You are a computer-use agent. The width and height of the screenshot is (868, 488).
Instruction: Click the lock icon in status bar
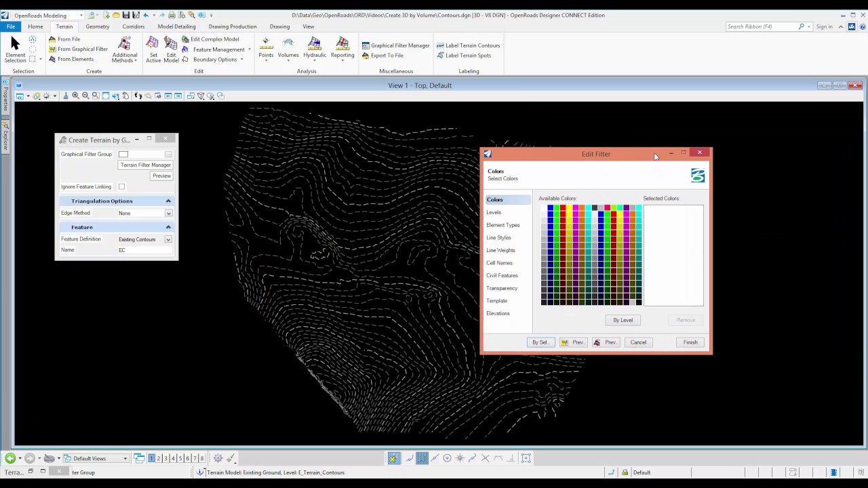625,472
